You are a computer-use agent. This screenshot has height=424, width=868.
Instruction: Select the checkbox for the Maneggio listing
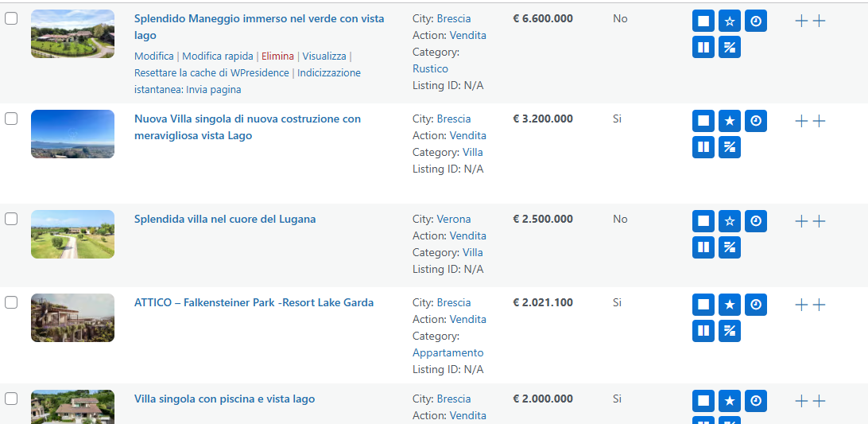click(x=11, y=18)
